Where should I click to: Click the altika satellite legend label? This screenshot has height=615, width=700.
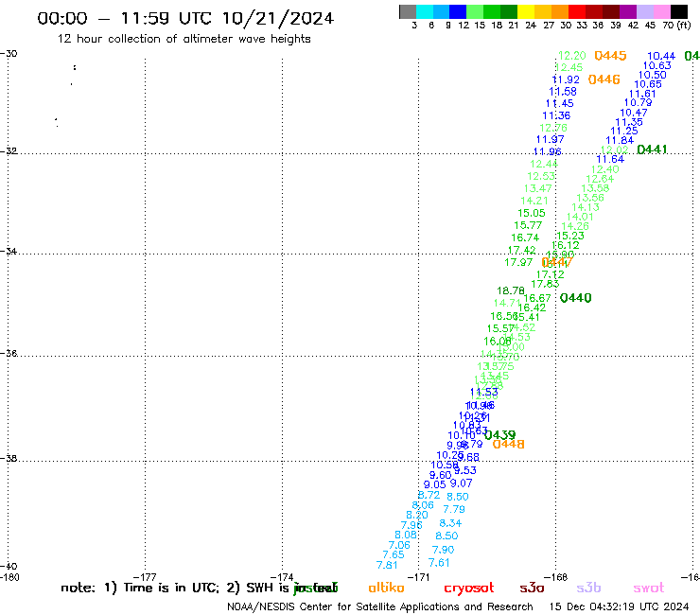click(x=386, y=588)
